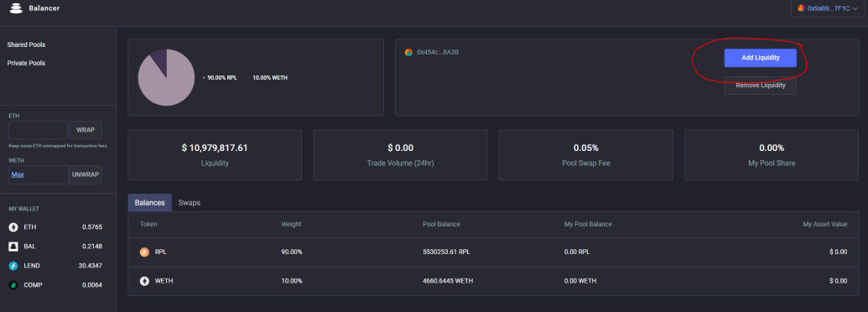Click the $ 10,979,817.61 Liquidity card
Screen dimensions: 868x312
tap(215, 155)
